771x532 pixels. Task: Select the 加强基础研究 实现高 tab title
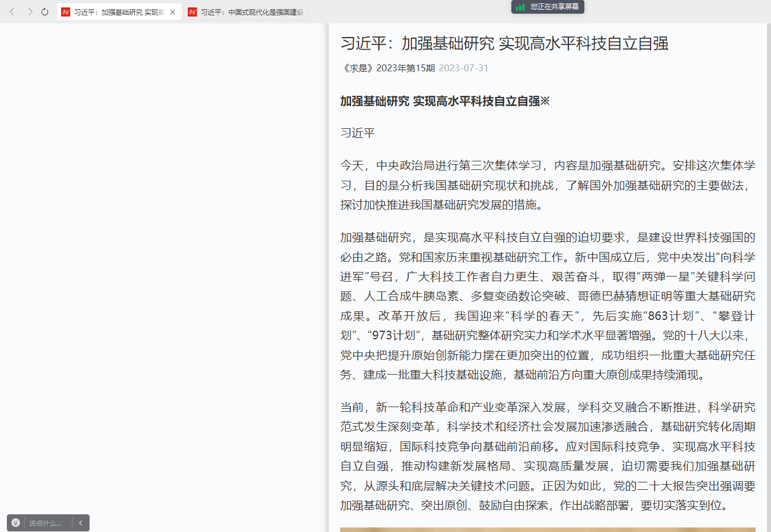click(x=119, y=12)
